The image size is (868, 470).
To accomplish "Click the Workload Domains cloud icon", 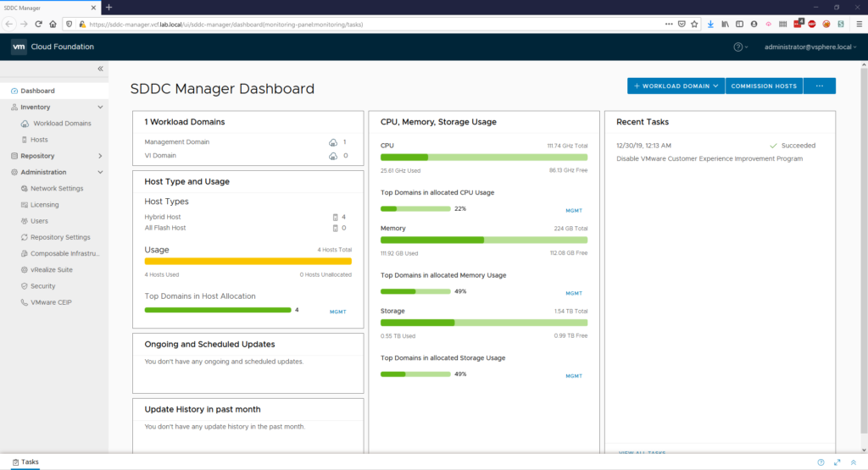I will [x=25, y=124].
